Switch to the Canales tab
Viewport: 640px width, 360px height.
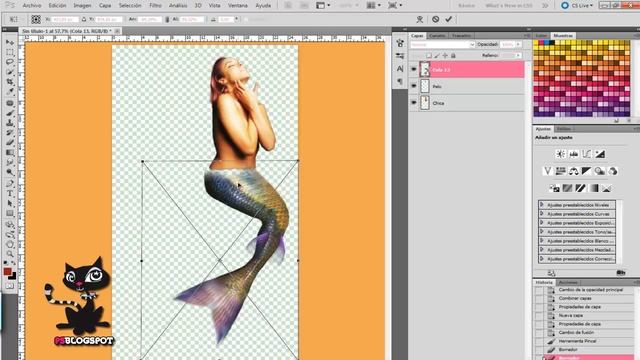[x=437, y=36]
